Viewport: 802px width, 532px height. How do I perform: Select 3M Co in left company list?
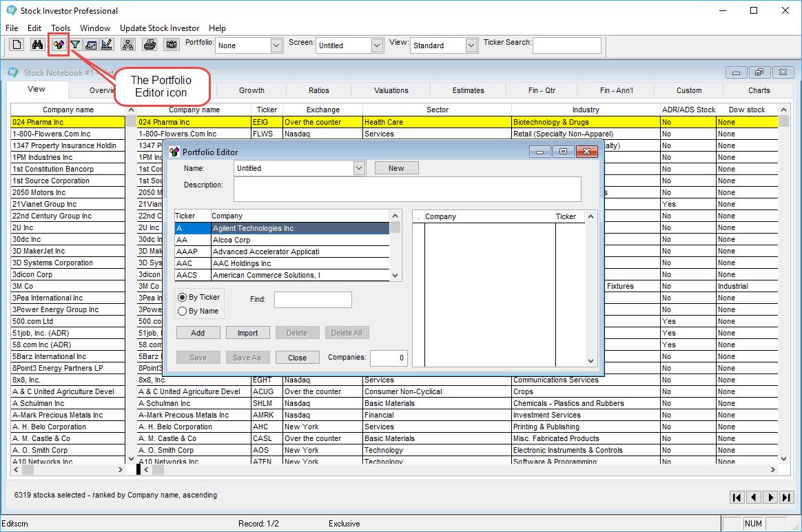68,287
